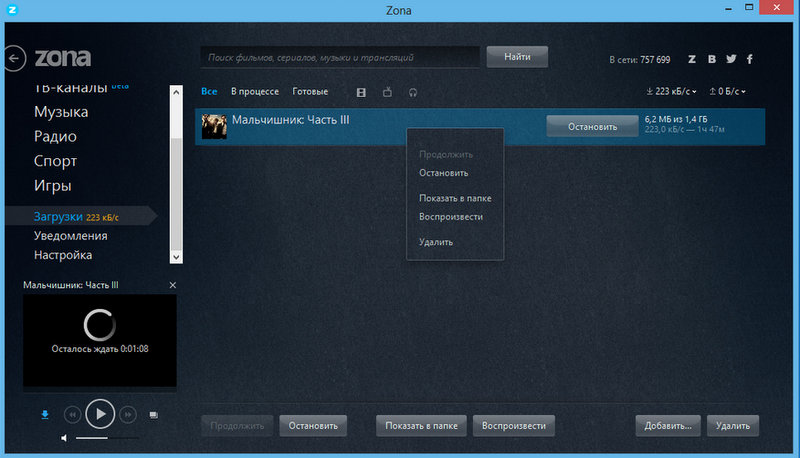Screen dimensions: 800x458
Task: Select the Мальчишник: Часть III download title
Action: pyautogui.click(x=290, y=120)
